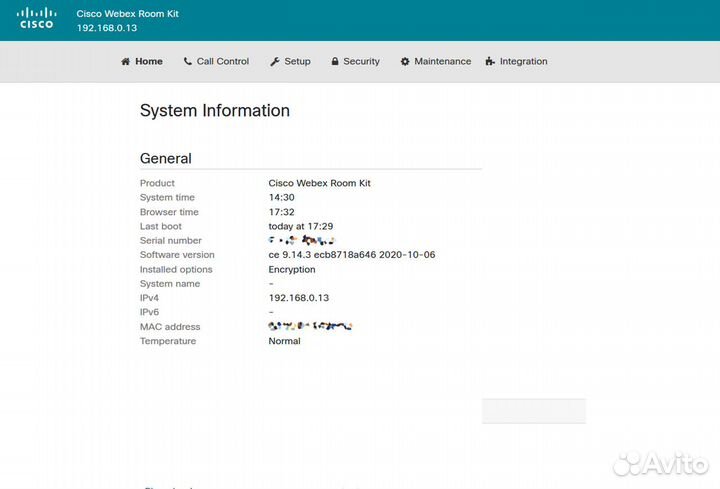The width and height of the screenshot is (720, 489).
Task: Click the Product field label
Action: coord(157,183)
